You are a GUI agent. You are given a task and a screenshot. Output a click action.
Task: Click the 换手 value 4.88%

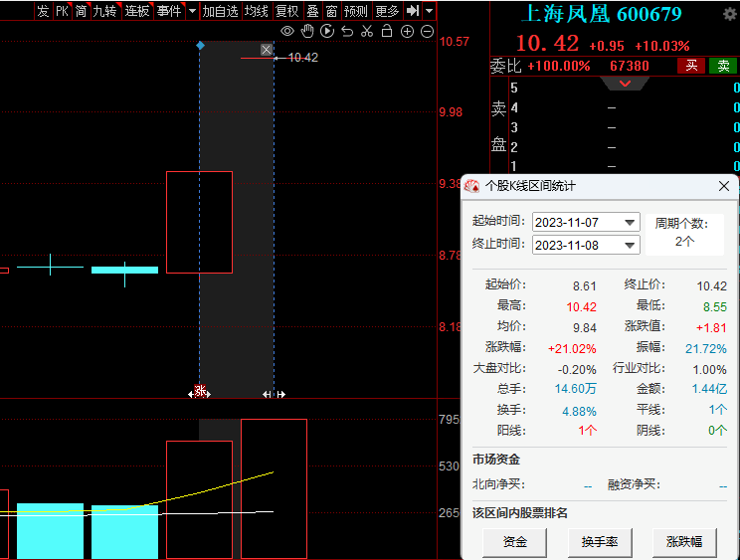click(579, 412)
